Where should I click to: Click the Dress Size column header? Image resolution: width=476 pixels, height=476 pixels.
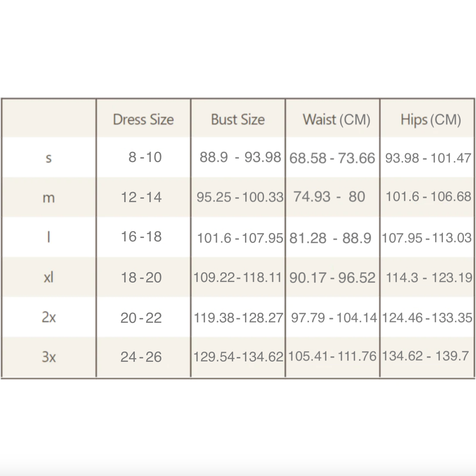143,120
